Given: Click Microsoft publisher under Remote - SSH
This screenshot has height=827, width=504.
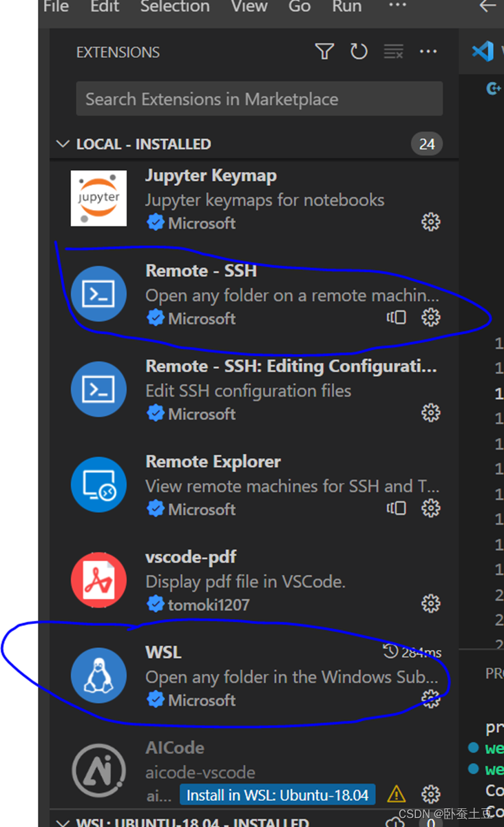Looking at the screenshot, I should point(202,318).
